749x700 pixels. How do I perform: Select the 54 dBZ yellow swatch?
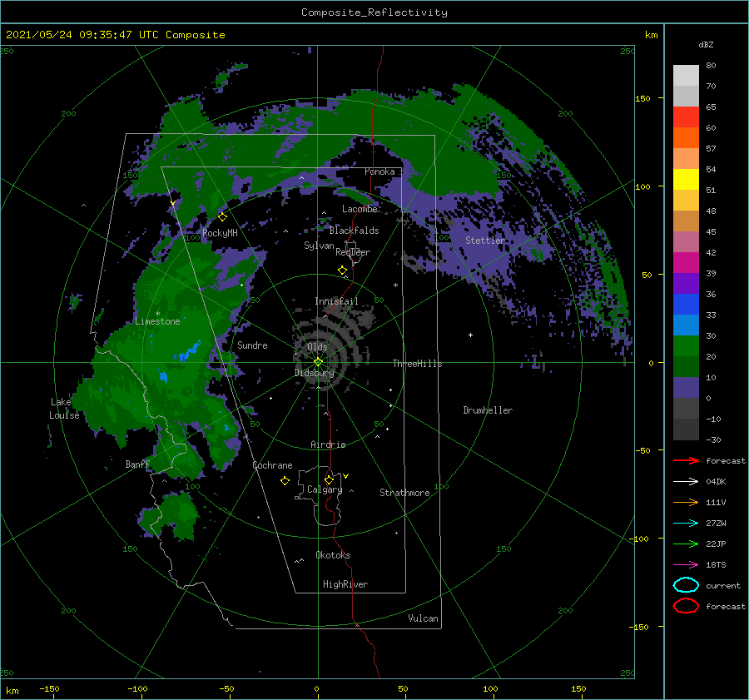(x=686, y=179)
